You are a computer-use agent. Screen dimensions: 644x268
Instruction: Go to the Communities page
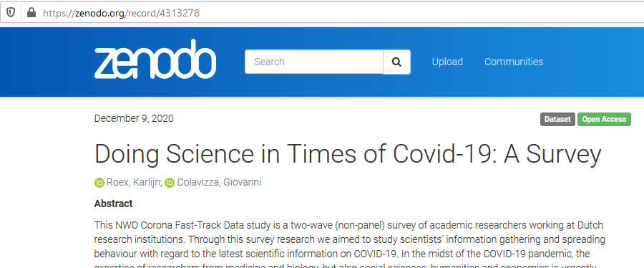pos(513,62)
